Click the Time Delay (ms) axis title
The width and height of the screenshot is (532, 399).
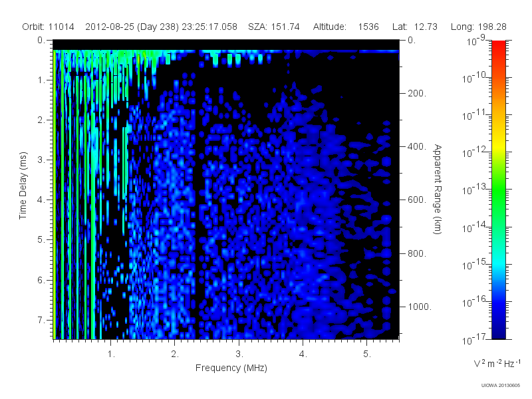[23, 186]
